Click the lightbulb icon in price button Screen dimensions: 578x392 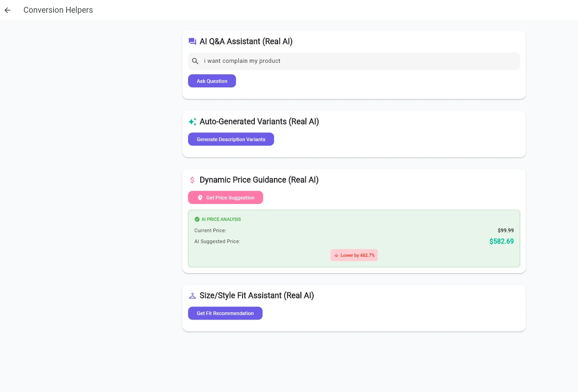tap(200, 198)
